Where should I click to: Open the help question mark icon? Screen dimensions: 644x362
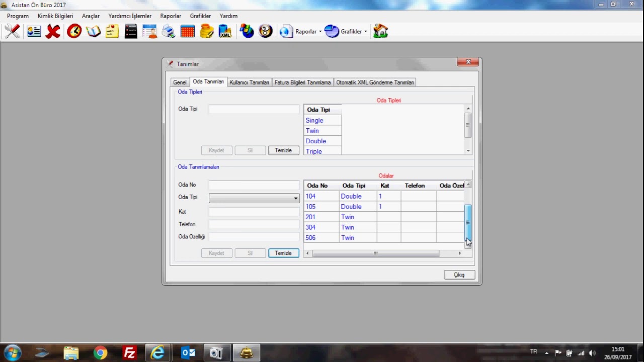[x=266, y=31]
